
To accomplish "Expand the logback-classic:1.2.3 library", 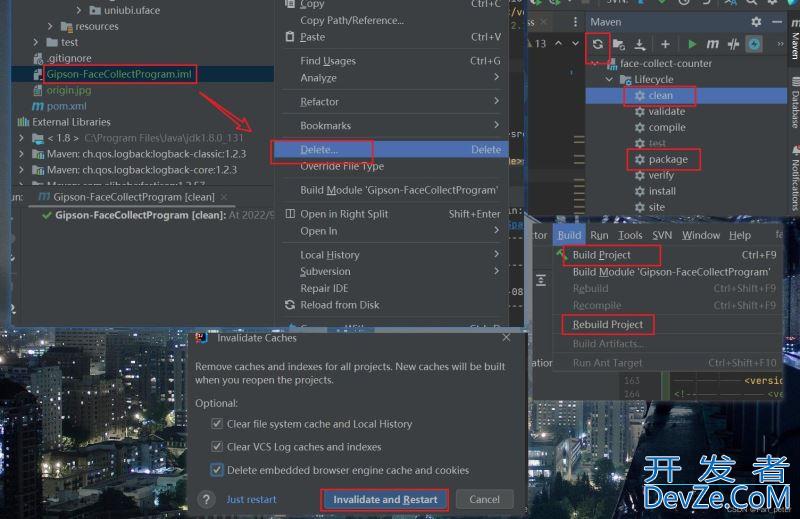I will tap(21, 154).
